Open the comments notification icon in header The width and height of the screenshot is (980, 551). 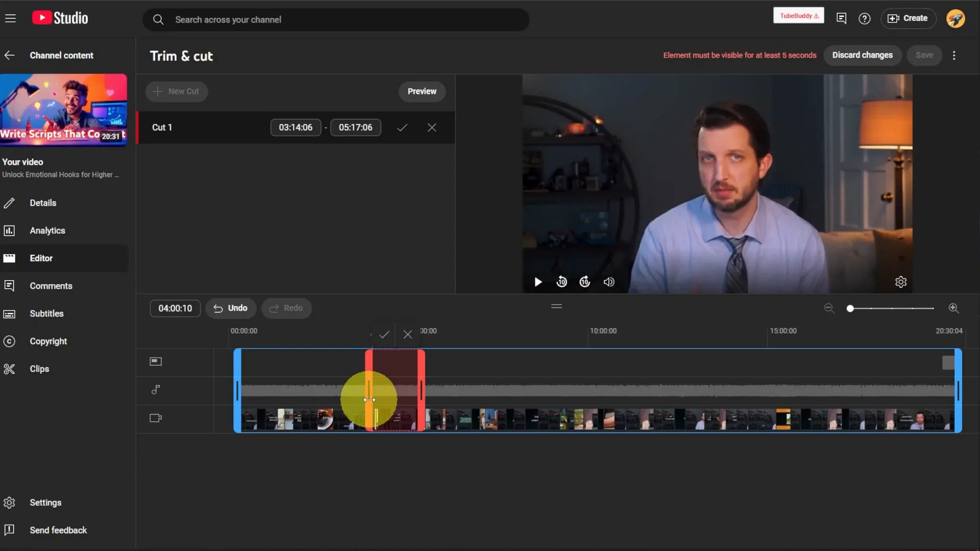click(x=841, y=18)
